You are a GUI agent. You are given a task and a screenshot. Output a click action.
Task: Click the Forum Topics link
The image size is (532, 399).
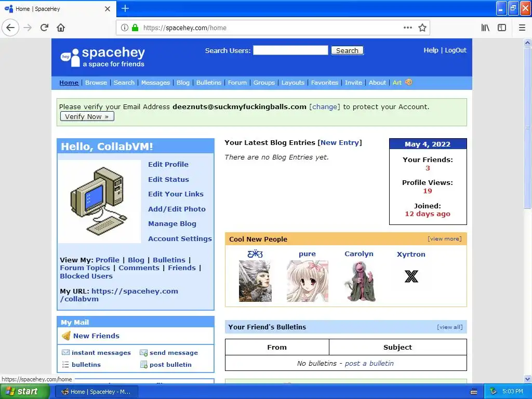85,268
